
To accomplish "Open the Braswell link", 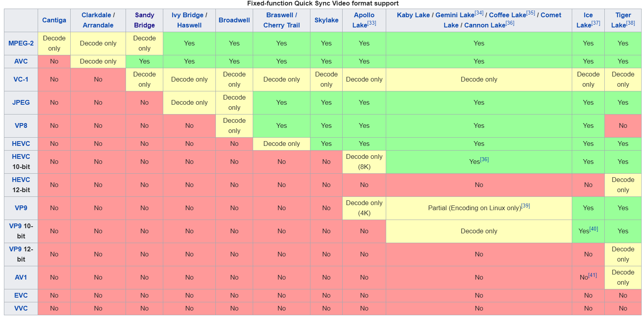I will tap(280, 15).
